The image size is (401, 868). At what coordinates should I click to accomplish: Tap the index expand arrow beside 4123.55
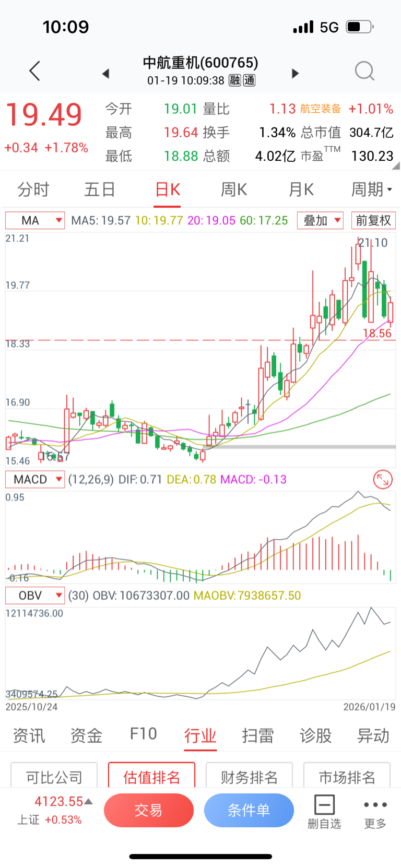tap(89, 801)
